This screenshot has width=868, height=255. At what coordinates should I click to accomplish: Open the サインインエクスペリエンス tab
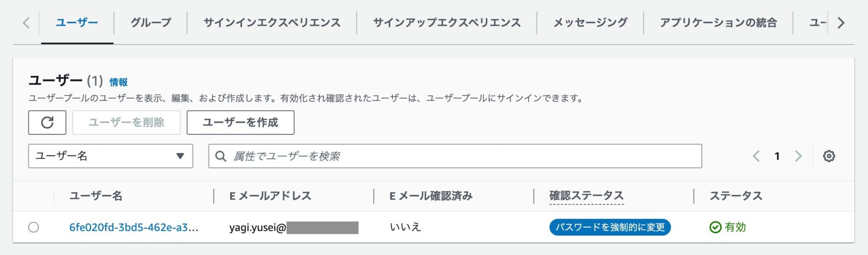(272, 22)
